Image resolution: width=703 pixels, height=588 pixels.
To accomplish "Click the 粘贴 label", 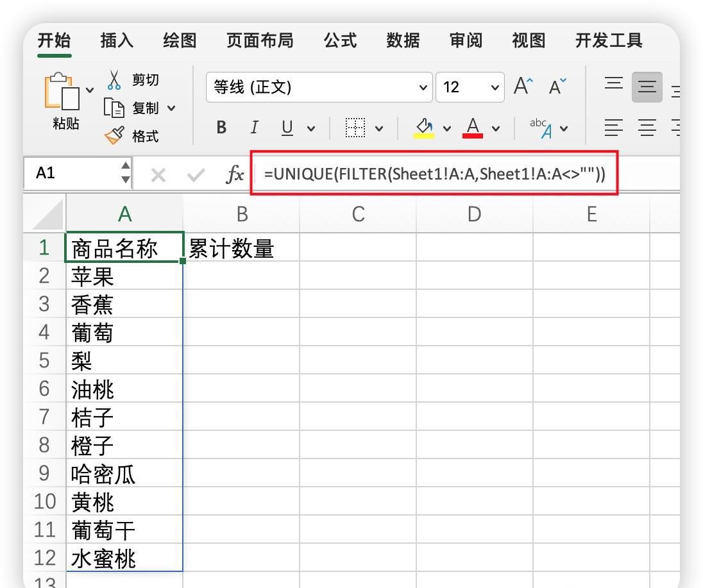I will coord(66,123).
